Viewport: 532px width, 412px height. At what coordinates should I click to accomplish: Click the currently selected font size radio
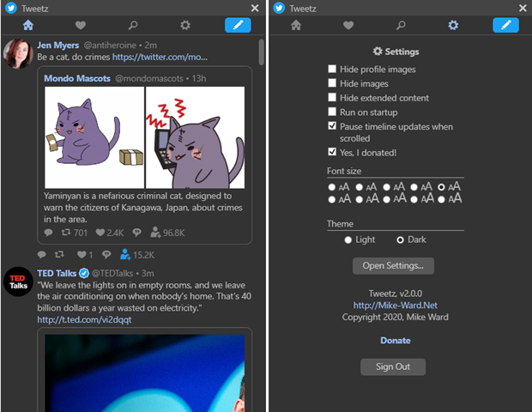pyautogui.click(x=441, y=187)
